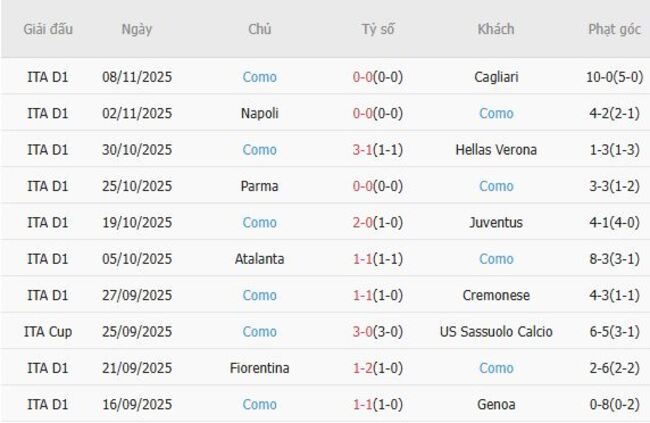Open the Genoa team link

(496, 404)
